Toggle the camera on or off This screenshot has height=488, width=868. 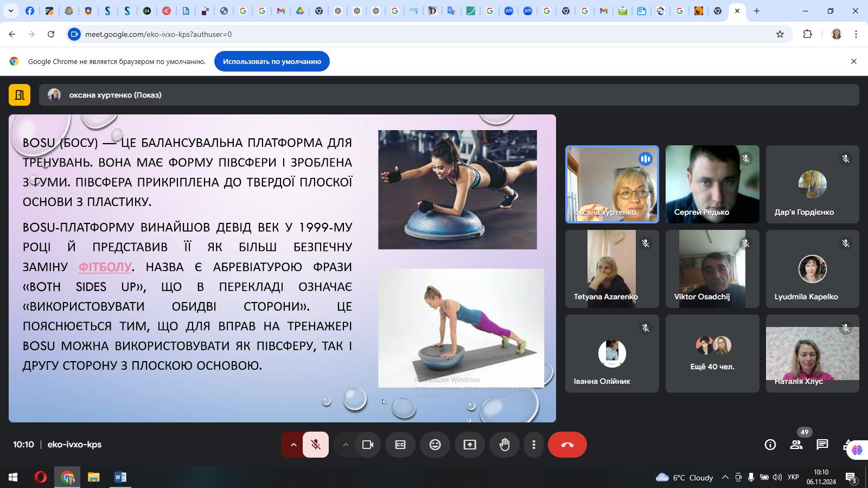(x=368, y=445)
